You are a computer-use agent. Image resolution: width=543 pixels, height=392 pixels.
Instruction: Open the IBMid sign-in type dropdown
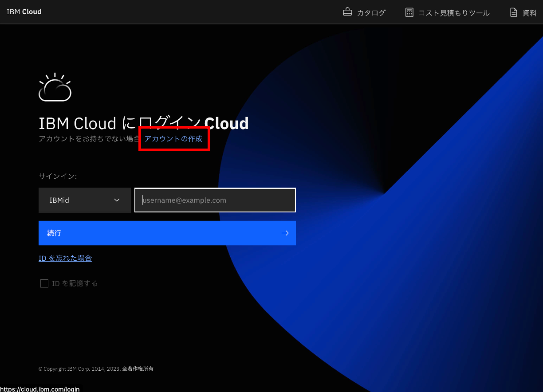pyautogui.click(x=85, y=200)
